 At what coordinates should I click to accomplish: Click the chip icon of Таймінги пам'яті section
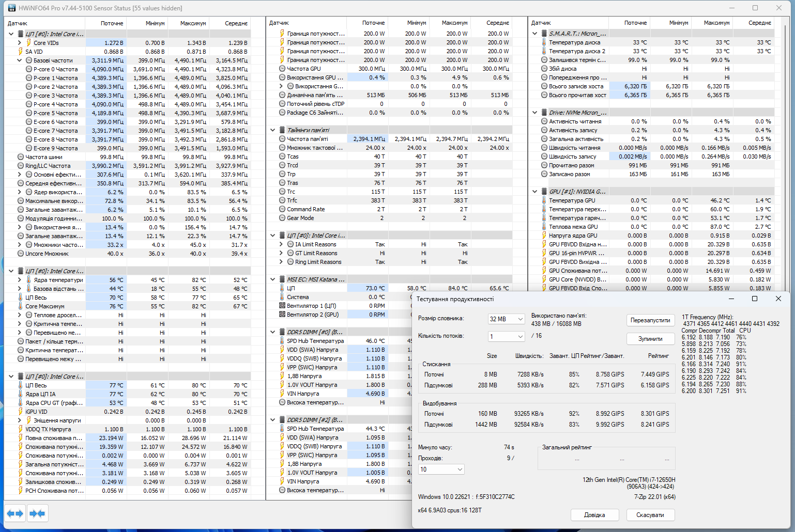(x=282, y=130)
